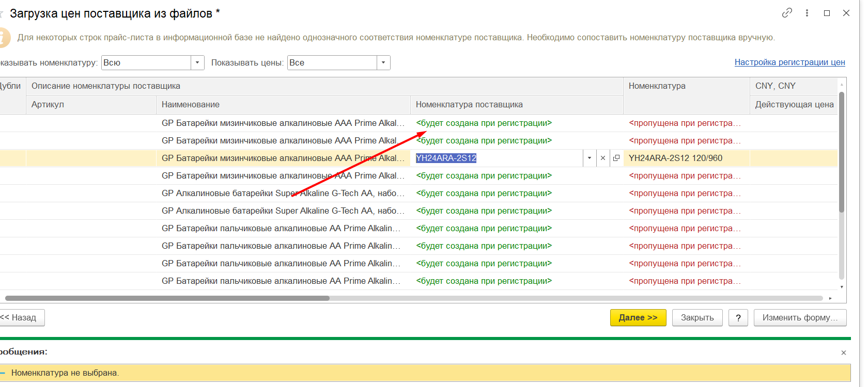Go back with '<< Назад' button
Screen dimensions: 868x387
click(22, 318)
